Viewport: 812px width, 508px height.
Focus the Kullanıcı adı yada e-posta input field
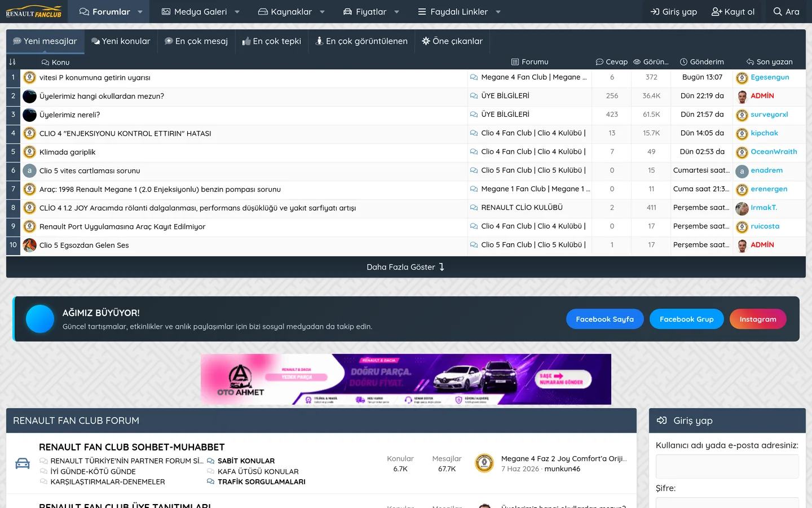727,467
